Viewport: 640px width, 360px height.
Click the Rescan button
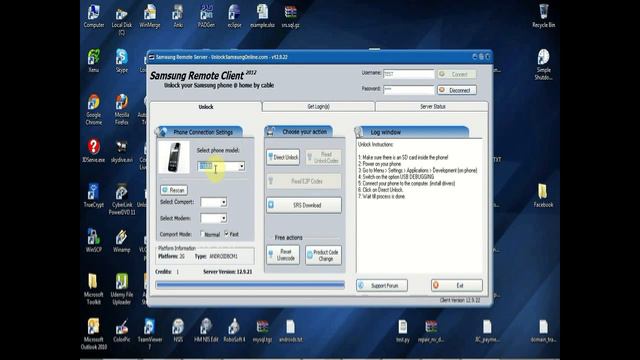[x=174, y=190]
